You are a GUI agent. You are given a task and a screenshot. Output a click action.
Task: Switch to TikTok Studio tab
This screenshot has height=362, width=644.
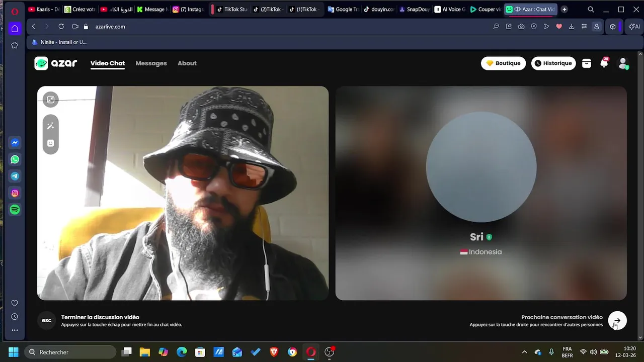pyautogui.click(x=232, y=9)
